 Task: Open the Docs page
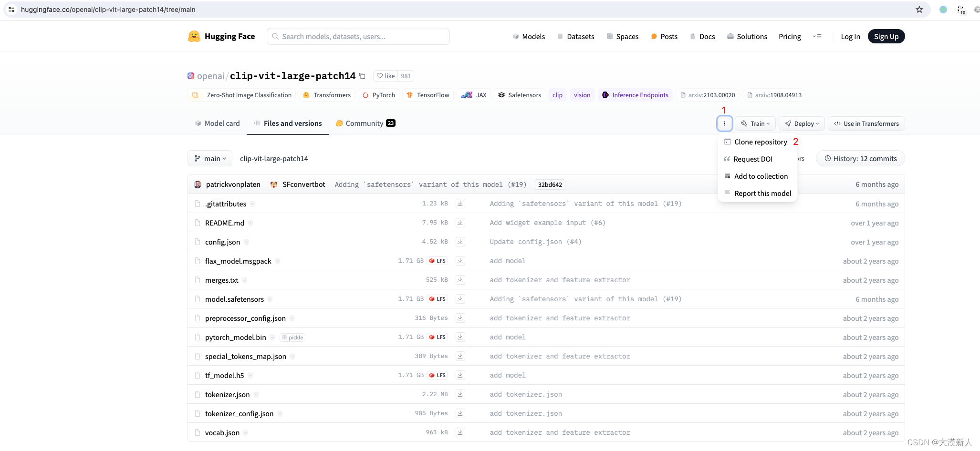(x=702, y=37)
